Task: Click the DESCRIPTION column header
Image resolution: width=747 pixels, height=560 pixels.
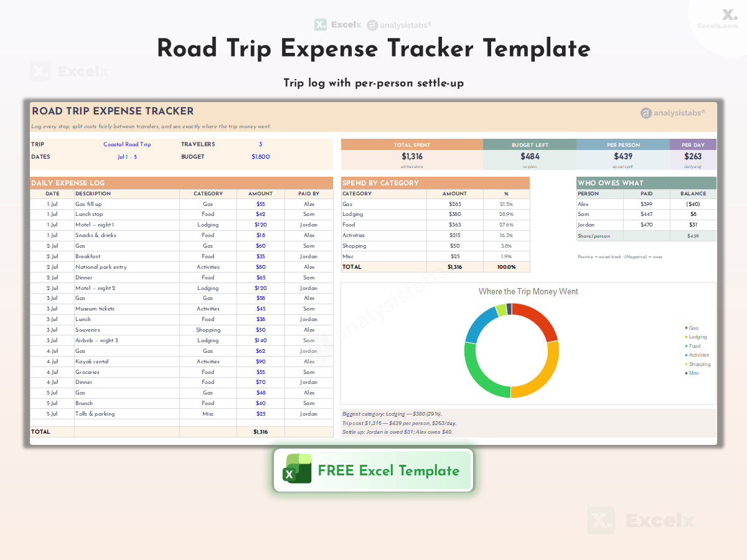Action: click(127, 194)
